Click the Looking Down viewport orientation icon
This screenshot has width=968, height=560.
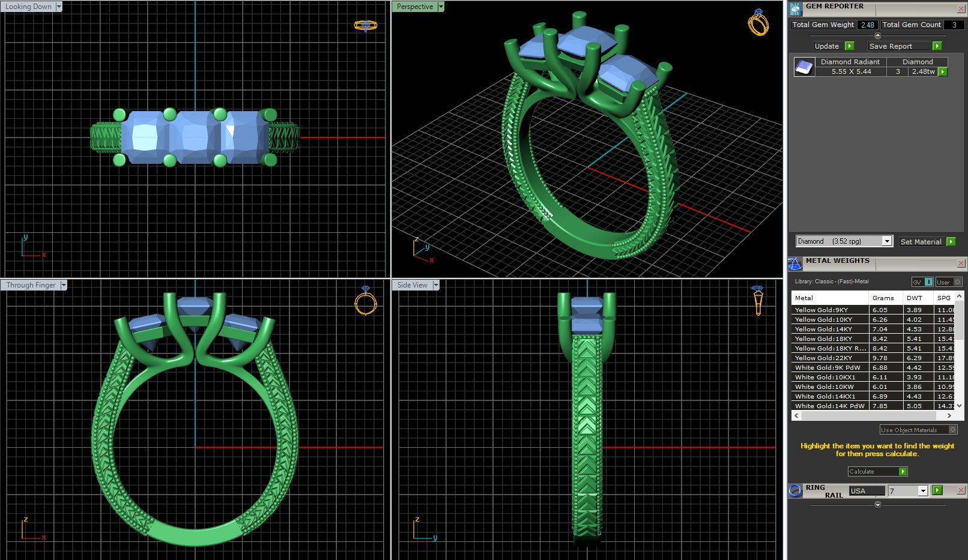tap(365, 25)
